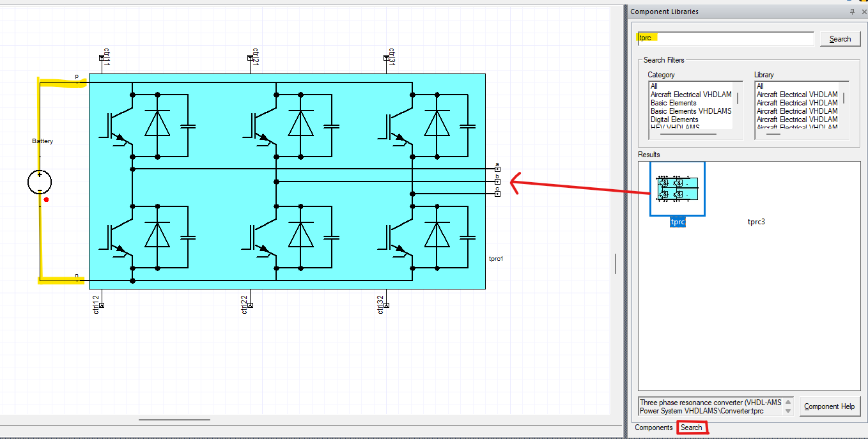
Task: Select the Battery voltage source symbol
Action: [40, 181]
